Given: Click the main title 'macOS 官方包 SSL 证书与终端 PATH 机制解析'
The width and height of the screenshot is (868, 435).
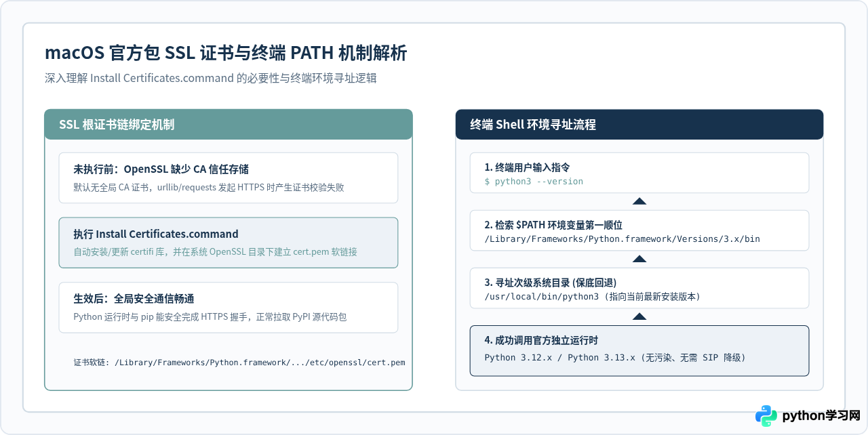Looking at the screenshot, I should (x=226, y=53).
